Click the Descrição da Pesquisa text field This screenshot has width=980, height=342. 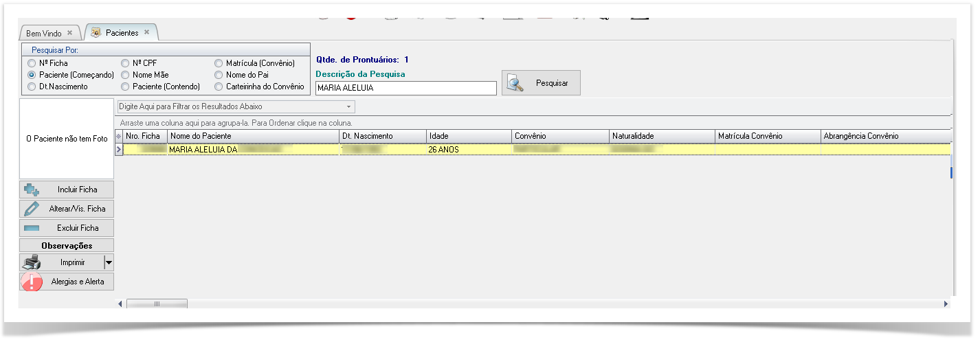[405, 88]
